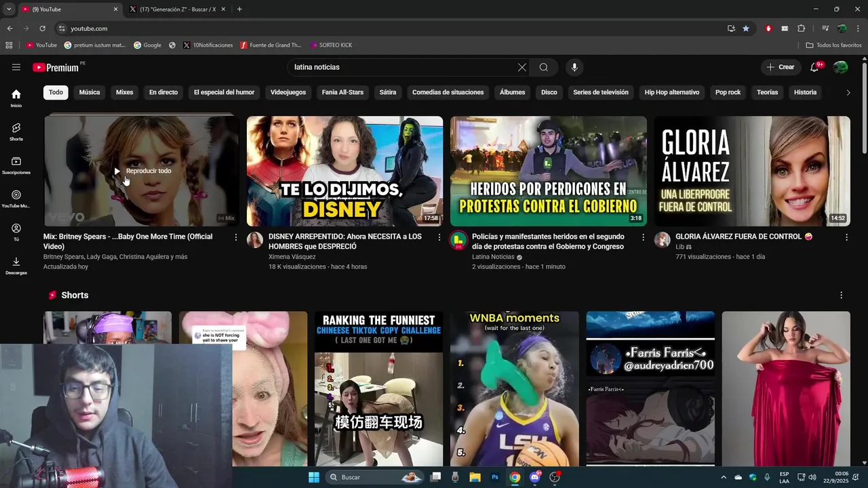This screenshot has width=868, height=488.
Task: Open the YouTube bookmark
Action: 41,45
